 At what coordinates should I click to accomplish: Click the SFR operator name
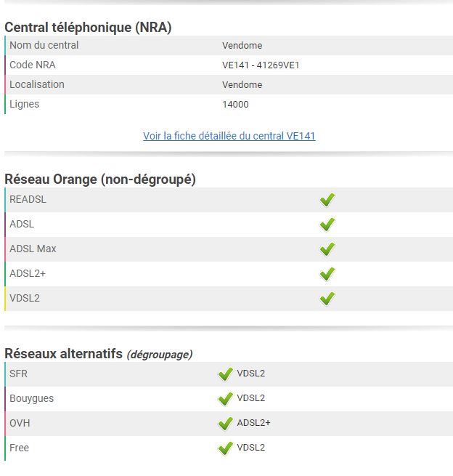click(19, 374)
